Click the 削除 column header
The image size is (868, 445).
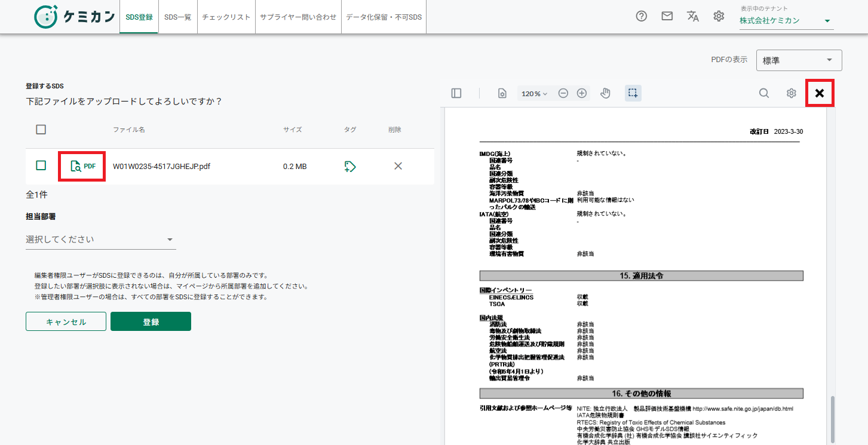pos(395,130)
